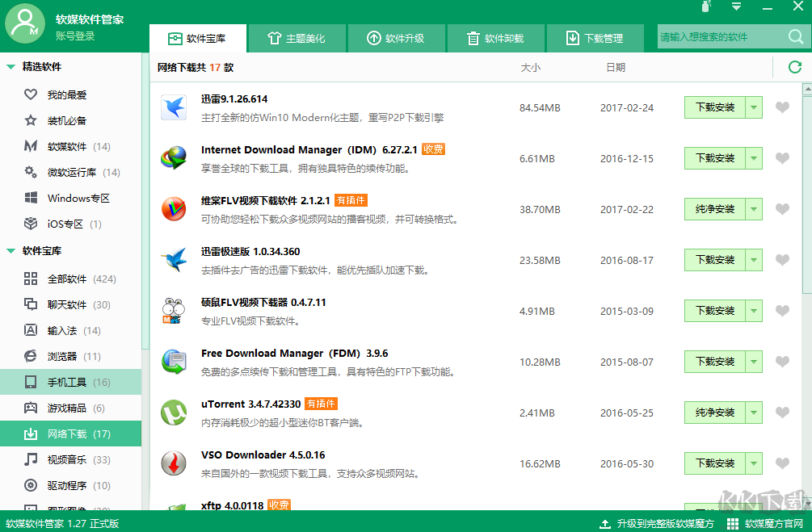Collapse the 软件宝库 sidebar section
The height and width of the screenshot is (532, 812).
click(x=11, y=251)
